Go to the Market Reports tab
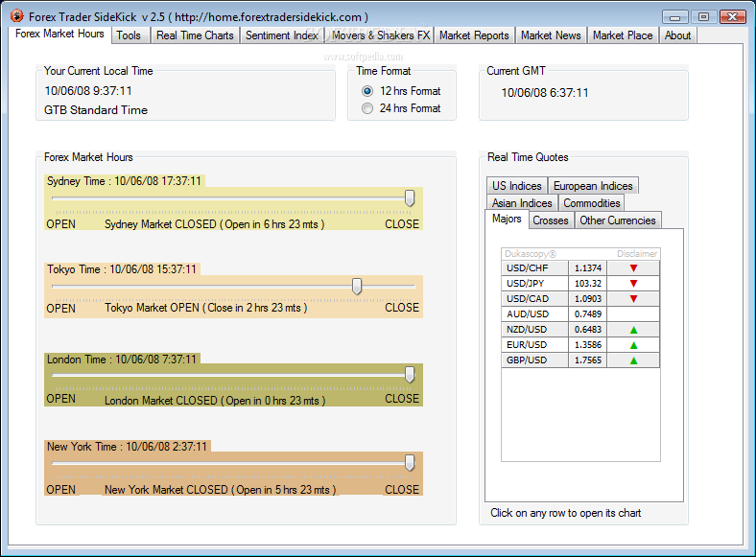Image resolution: width=756 pixels, height=557 pixels. [474, 35]
